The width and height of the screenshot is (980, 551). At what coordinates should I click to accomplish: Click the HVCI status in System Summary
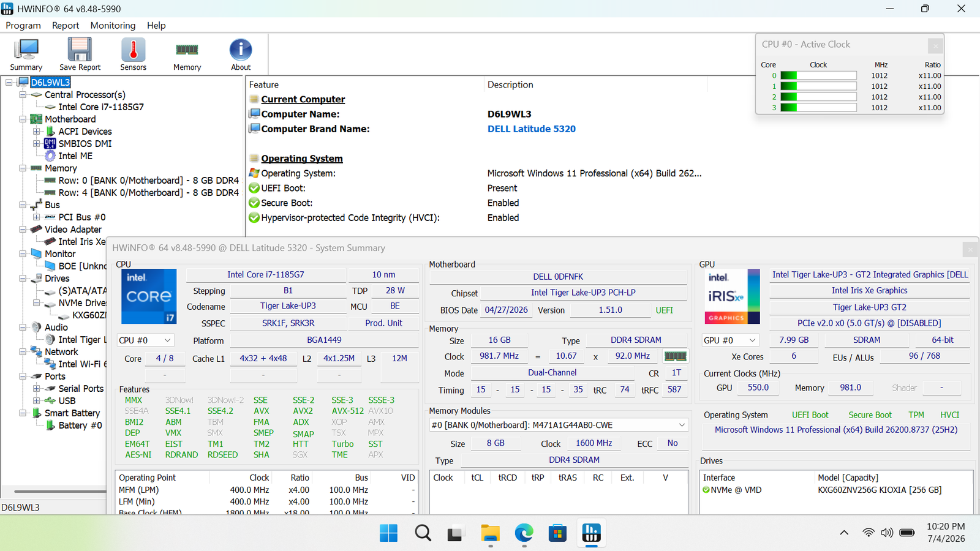950,415
